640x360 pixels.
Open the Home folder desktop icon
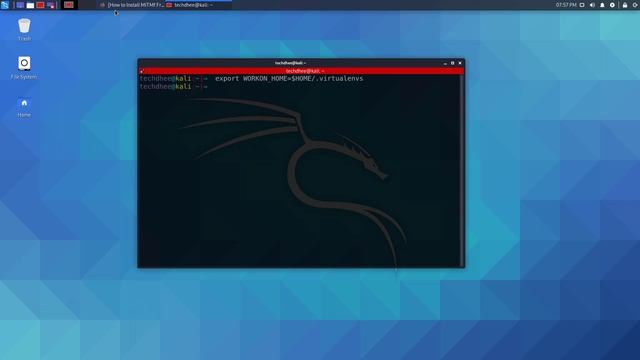point(24,107)
